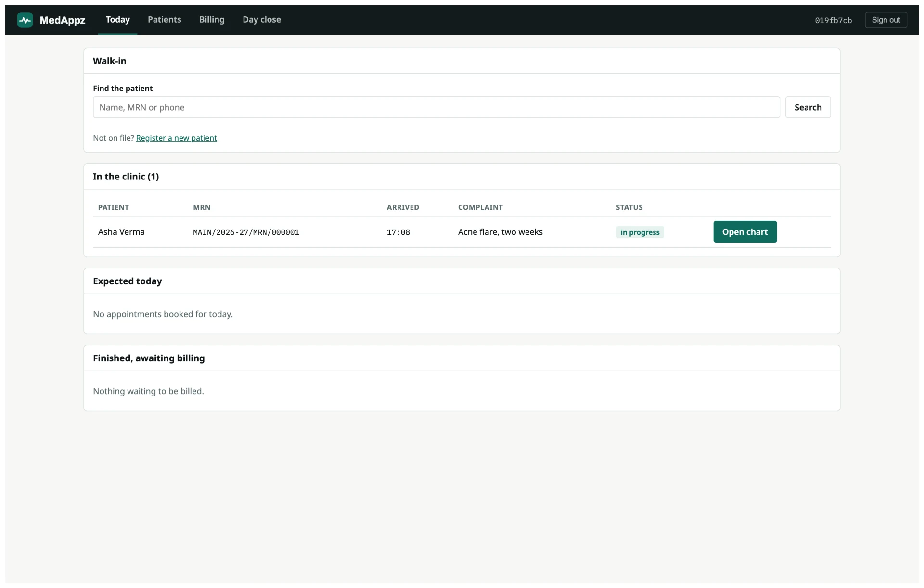This screenshot has width=924, height=588.
Task: Click the Search button
Action: tap(808, 107)
